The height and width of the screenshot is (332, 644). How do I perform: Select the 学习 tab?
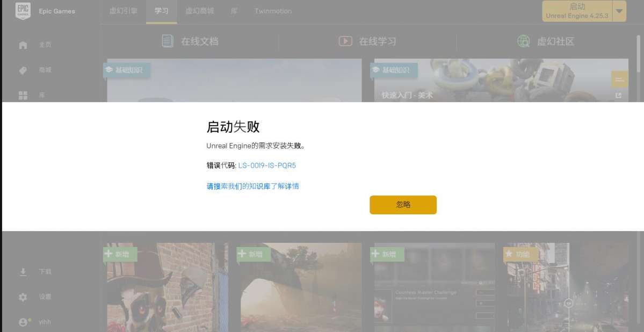(162, 11)
